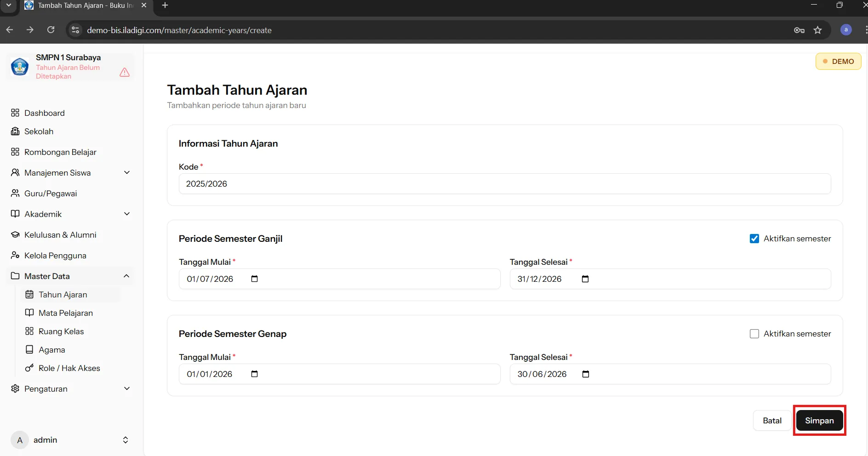
Task: Expand the Akademik chevron
Action: click(127, 214)
